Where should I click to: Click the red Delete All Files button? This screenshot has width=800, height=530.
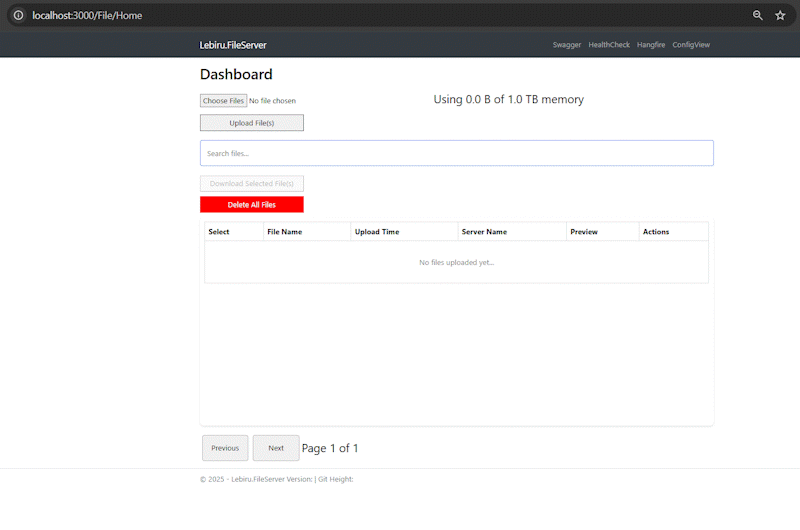pyautogui.click(x=252, y=205)
